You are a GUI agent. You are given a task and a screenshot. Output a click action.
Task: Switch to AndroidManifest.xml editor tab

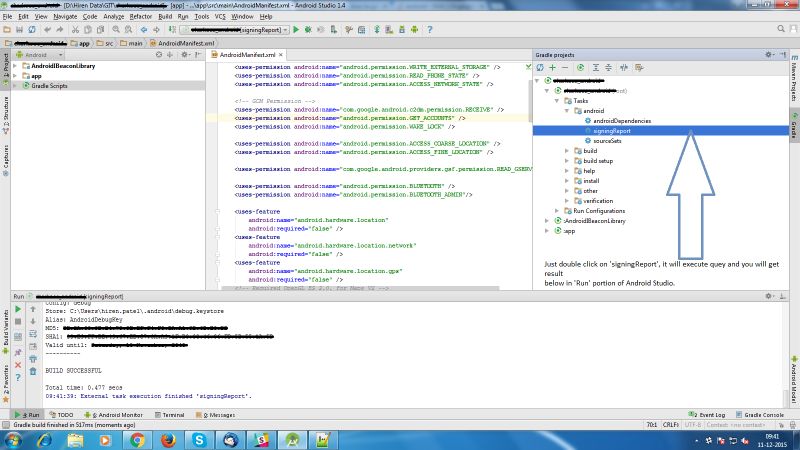tap(247, 55)
